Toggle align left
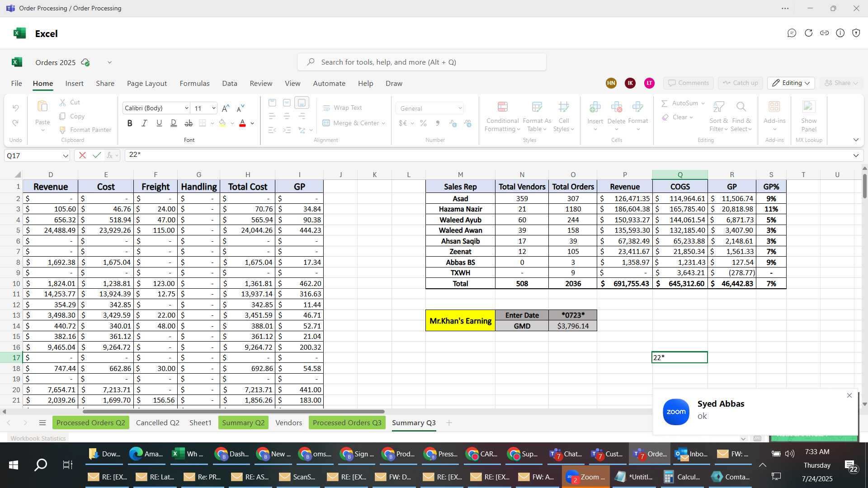 (x=272, y=117)
